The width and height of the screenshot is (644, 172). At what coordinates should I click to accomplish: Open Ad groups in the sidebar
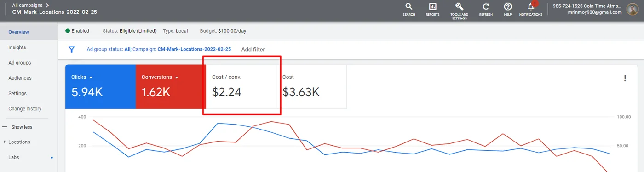[x=19, y=63]
